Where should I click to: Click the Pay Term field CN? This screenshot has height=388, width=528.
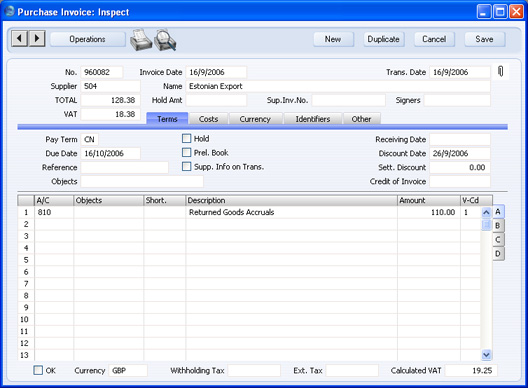pyautogui.click(x=90, y=139)
